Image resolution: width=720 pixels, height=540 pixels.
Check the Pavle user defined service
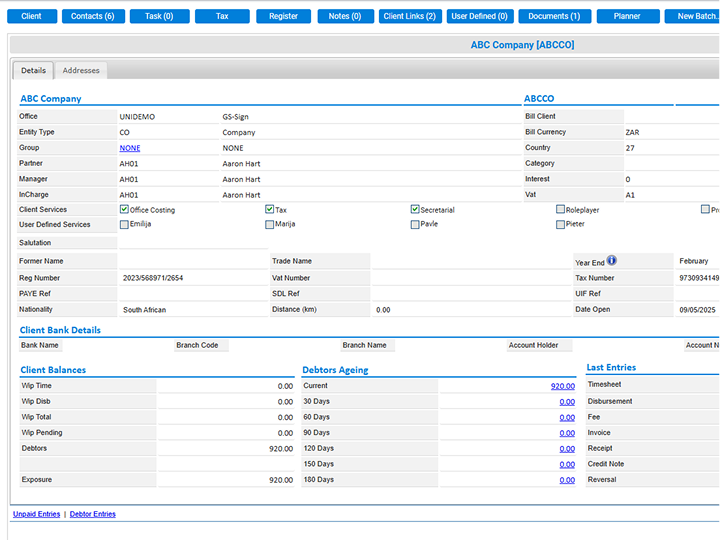click(415, 225)
